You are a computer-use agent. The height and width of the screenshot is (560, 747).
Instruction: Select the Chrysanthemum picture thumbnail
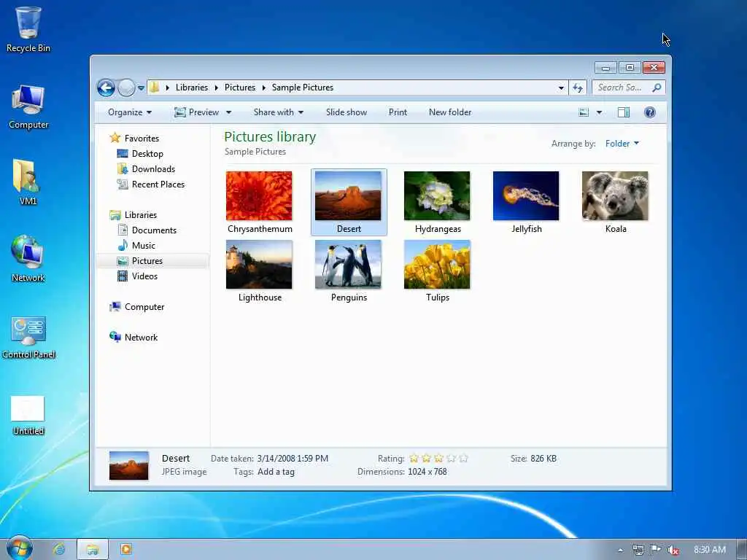[260, 203]
